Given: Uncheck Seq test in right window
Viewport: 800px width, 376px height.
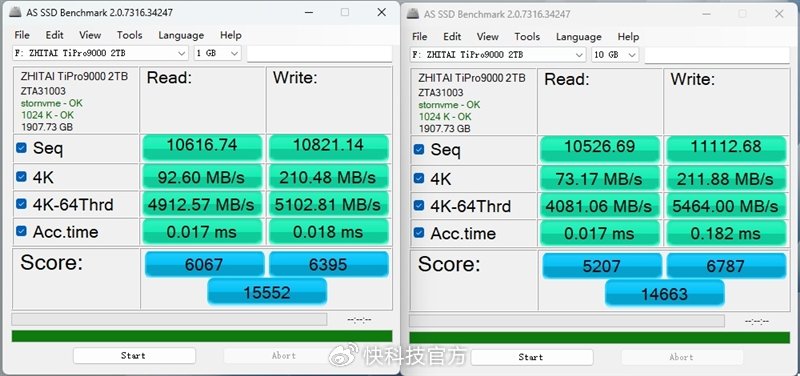Looking at the screenshot, I should (418, 149).
